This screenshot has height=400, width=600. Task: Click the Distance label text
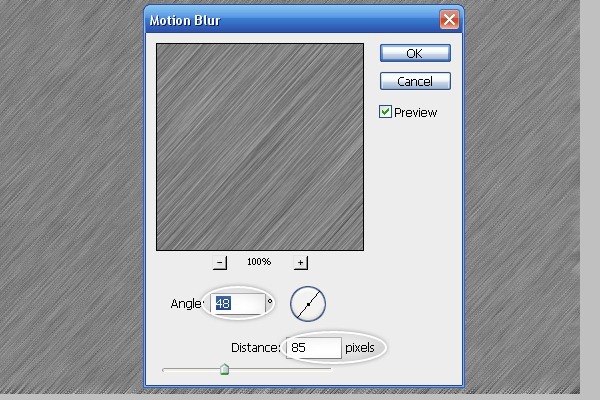(256, 348)
